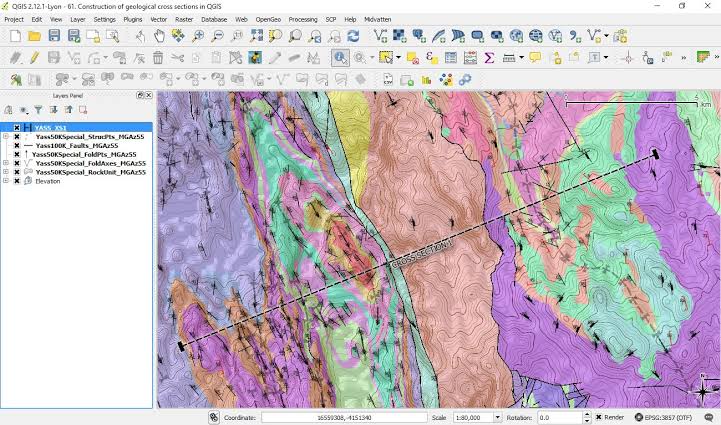Image resolution: width=721 pixels, height=425 pixels.
Task: Expand the Yass50KSpecial_StructPts_MGAz55 layer node
Action: pyautogui.click(x=6, y=136)
